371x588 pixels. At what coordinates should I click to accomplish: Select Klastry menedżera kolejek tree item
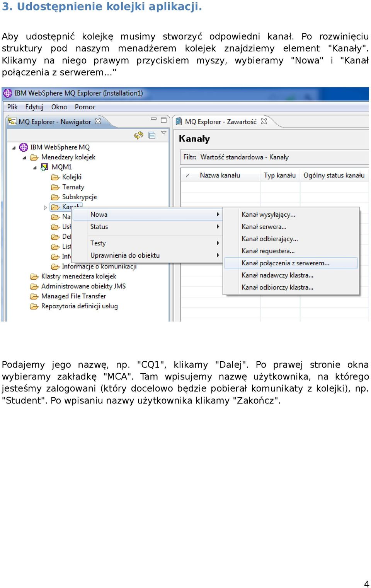78,276
